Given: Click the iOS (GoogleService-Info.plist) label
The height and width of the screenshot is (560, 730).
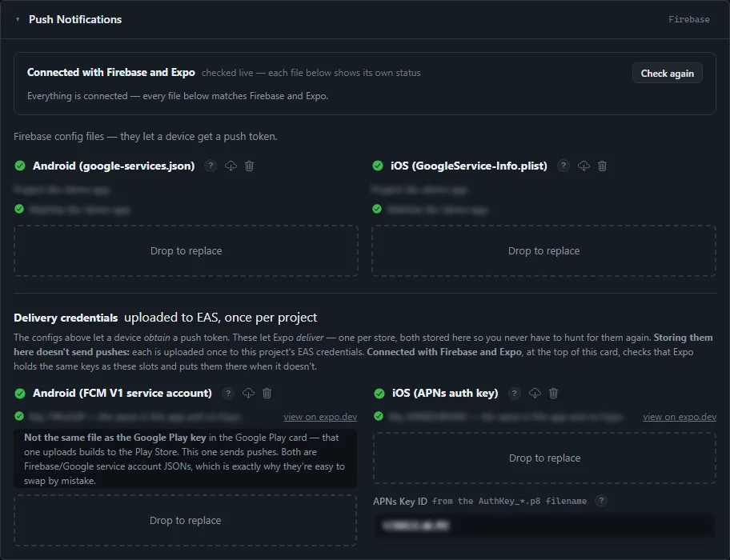Looking at the screenshot, I should coord(469,166).
